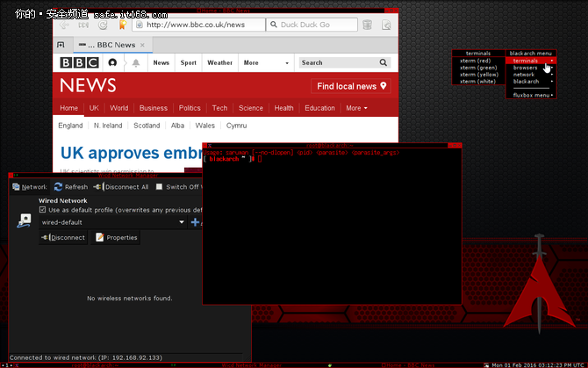588x368 pixels.
Task: Click the trash icon in browser toolbar
Action: coord(367,25)
